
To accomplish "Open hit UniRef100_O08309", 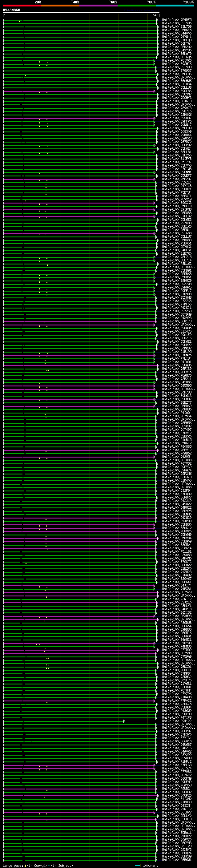I will pyautogui.click(x=177, y=131).
